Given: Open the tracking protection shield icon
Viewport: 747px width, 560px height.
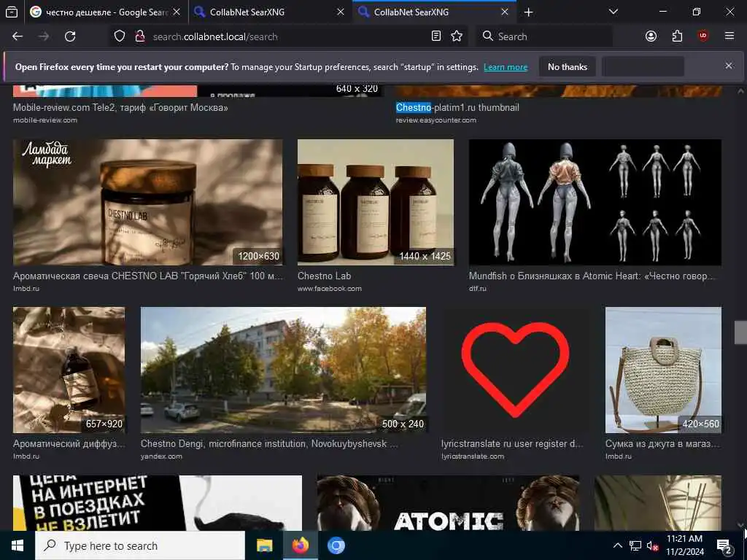Looking at the screenshot, I should coord(120,36).
